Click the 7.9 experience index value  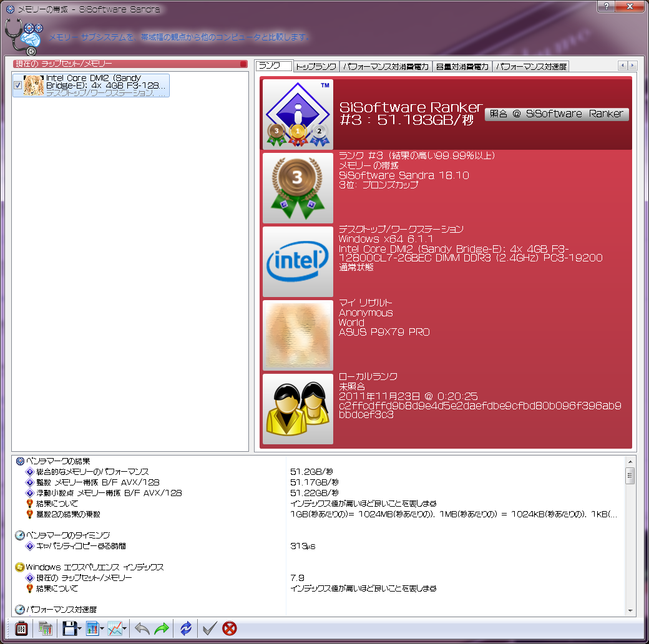pos(297,578)
